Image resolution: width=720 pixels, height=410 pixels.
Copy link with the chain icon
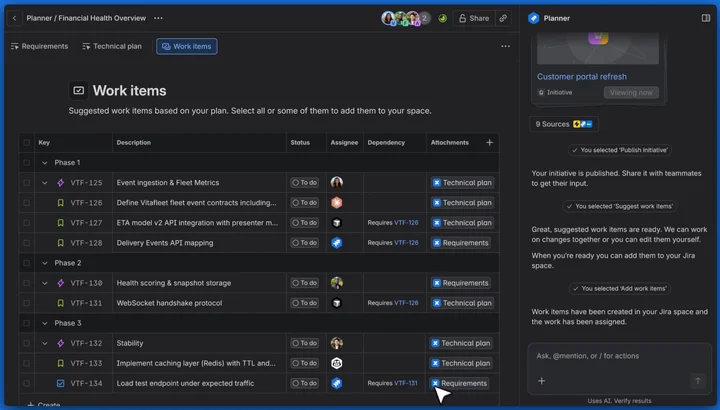503,18
